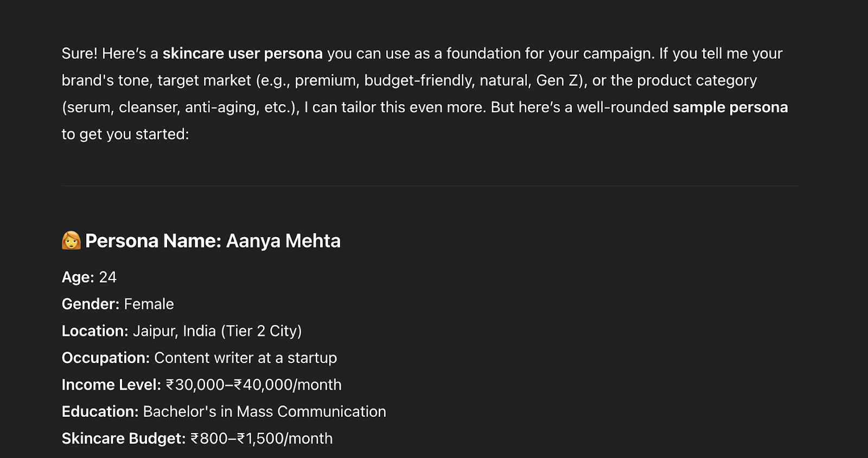The width and height of the screenshot is (868, 458).
Task: Click the text Content writer at a startup
Action: [x=246, y=358]
